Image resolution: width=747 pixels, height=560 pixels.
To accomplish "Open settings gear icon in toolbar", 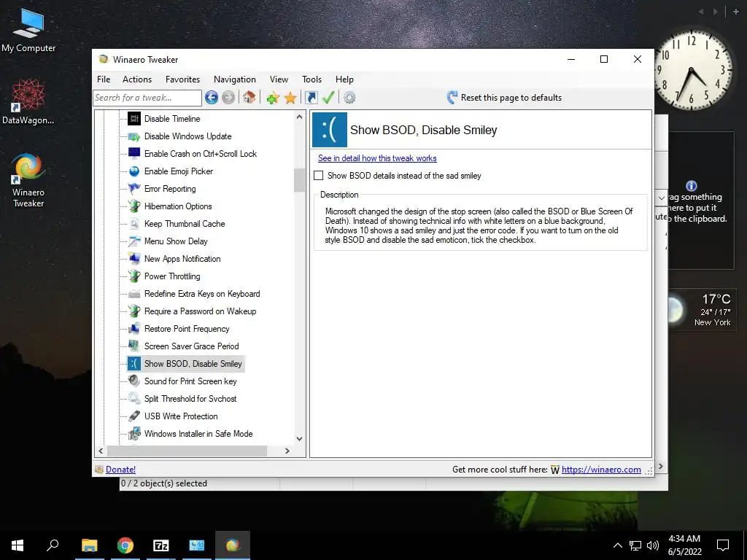I will tap(349, 98).
